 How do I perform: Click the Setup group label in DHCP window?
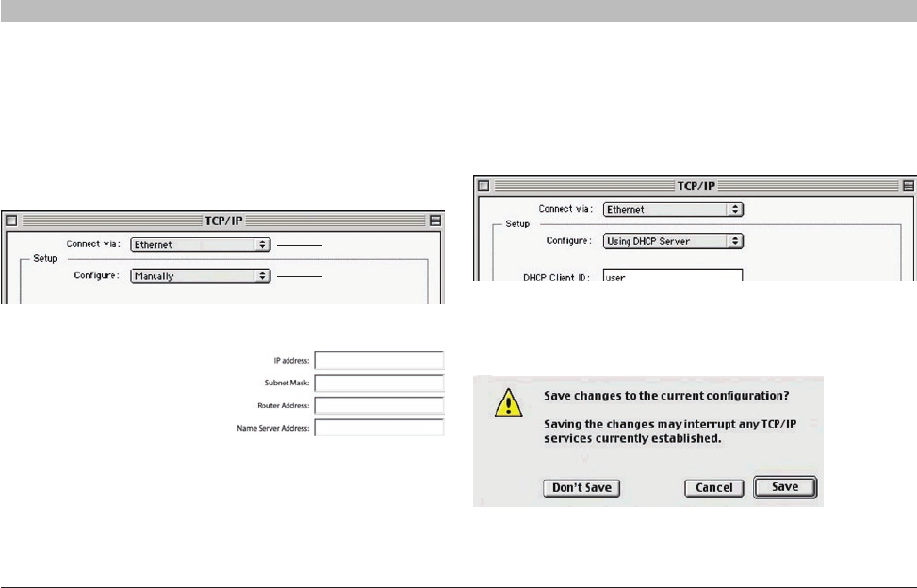coord(517,224)
